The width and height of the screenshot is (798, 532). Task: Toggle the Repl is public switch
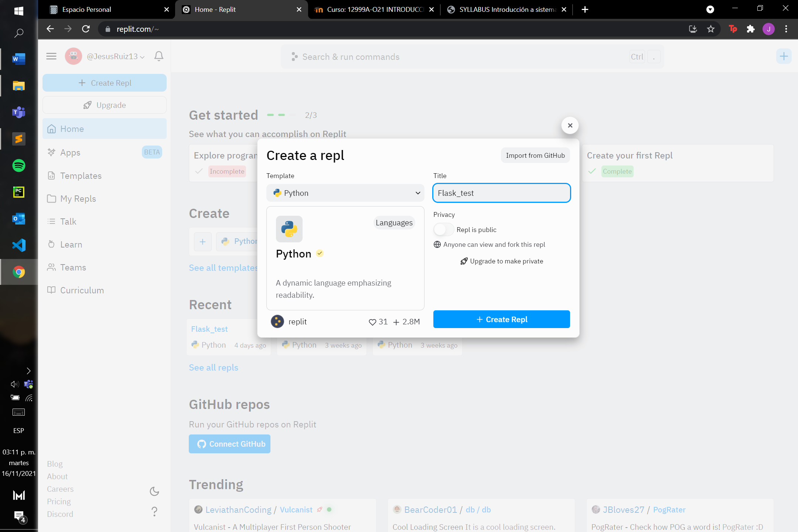443,229
